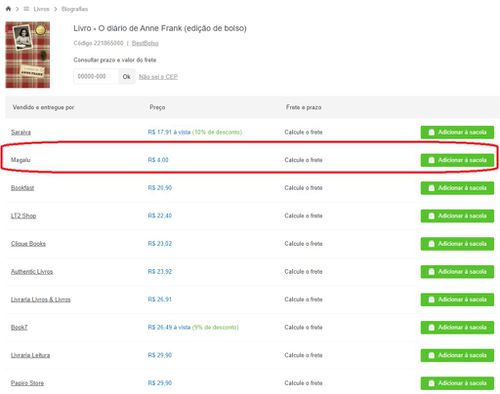Open the Clique Books seller link
This screenshot has height=394, width=500.
point(28,244)
